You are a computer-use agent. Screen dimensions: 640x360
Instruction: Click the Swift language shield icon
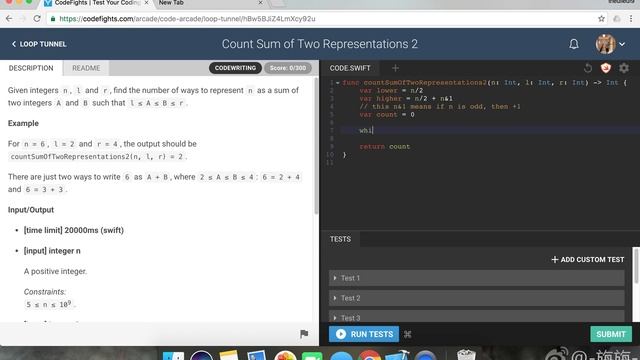pyautogui.click(x=606, y=68)
